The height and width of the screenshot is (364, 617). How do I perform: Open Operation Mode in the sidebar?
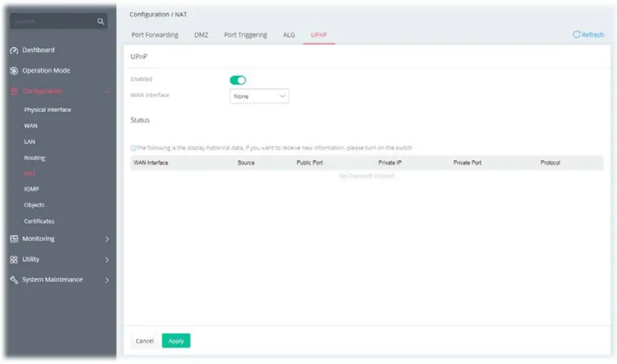coord(46,70)
